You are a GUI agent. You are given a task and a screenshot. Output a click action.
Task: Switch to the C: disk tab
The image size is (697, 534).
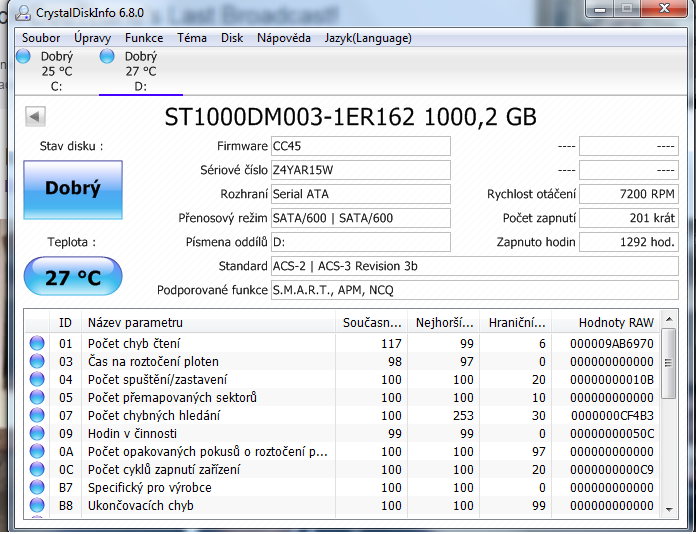pos(56,71)
